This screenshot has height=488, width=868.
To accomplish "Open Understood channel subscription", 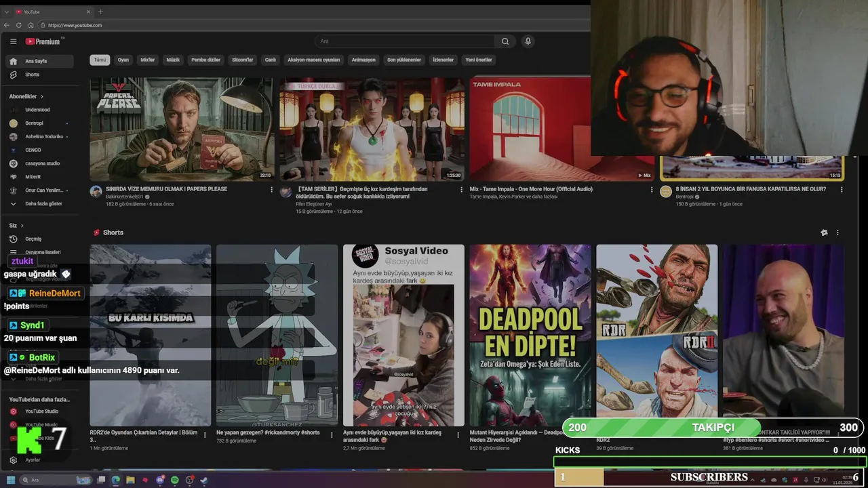I will point(40,110).
